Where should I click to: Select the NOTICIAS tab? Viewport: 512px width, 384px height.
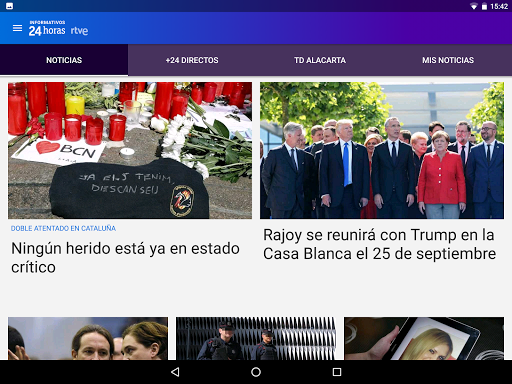[x=64, y=60]
